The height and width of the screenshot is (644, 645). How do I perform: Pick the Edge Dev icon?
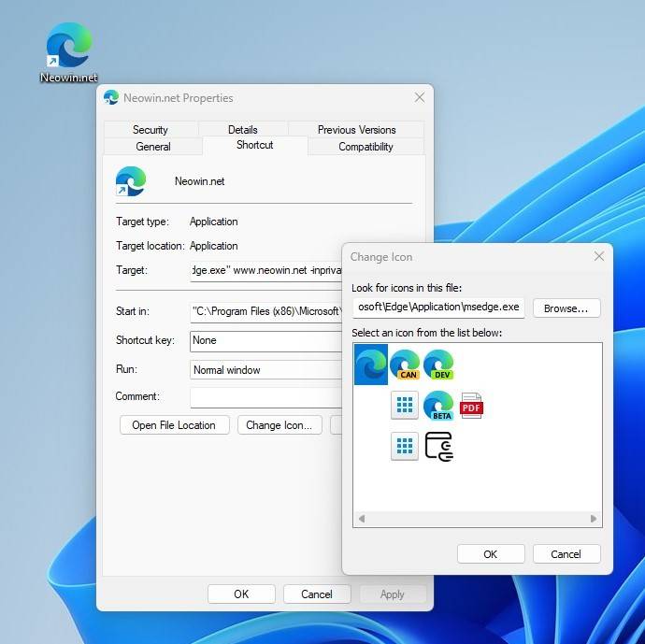click(438, 365)
